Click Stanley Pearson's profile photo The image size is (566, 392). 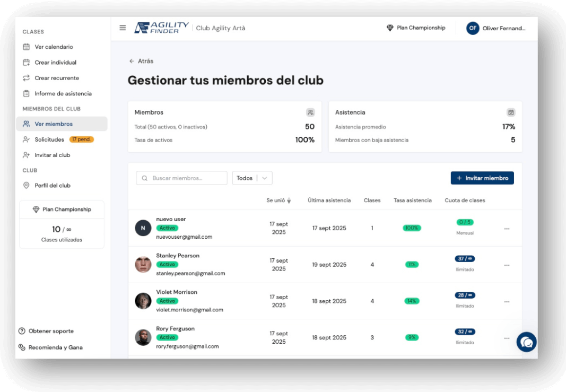coord(143,265)
